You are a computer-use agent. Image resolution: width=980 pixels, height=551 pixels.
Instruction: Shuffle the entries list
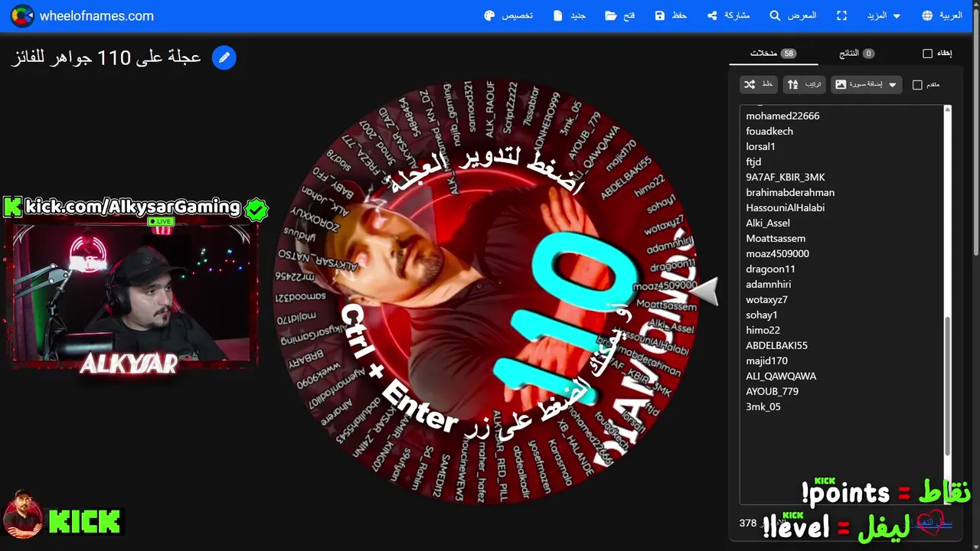tap(759, 84)
